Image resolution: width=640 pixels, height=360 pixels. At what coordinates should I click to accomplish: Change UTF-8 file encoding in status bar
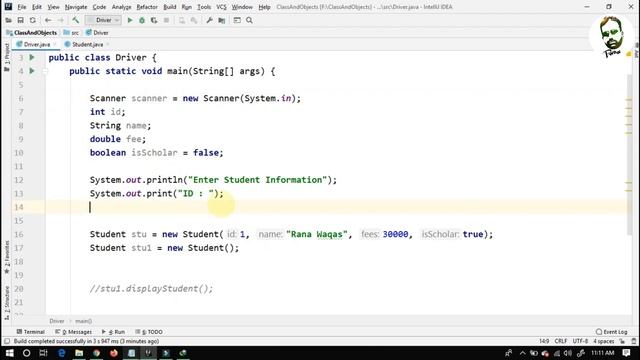pos(580,341)
